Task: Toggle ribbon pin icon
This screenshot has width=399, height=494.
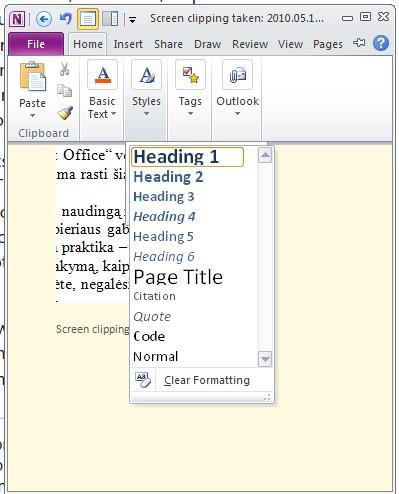Action: [359, 43]
